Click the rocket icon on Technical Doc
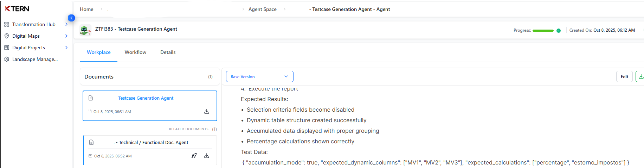The image size is (644, 168). [x=194, y=156]
